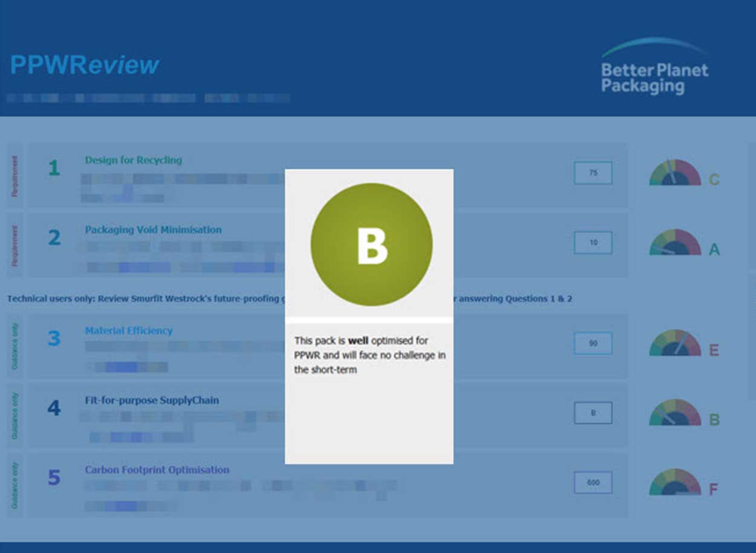The width and height of the screenshot is (756, 553).
Task: Click the grade letter A next to gauge
Action: 714,249
